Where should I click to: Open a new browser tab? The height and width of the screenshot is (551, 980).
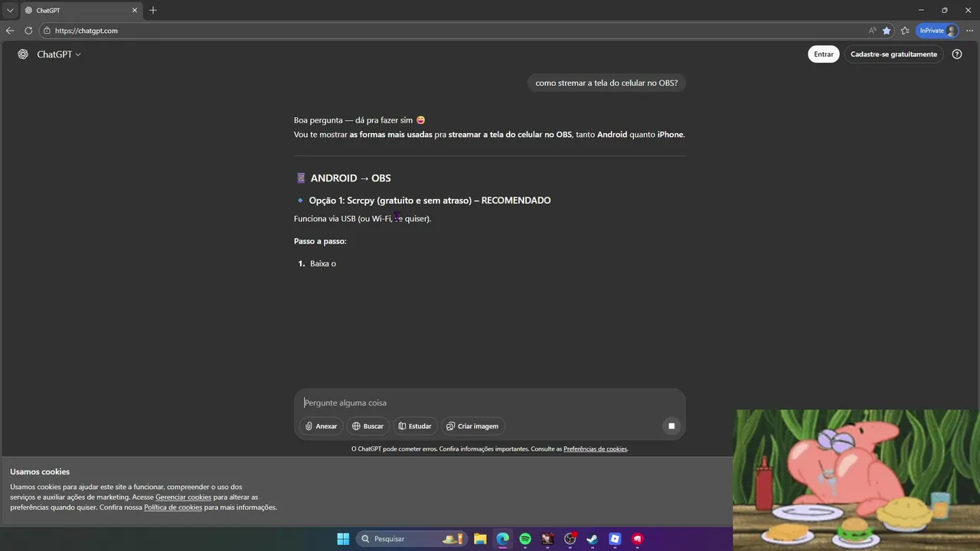pyautogui.click(x=153, y=10)
